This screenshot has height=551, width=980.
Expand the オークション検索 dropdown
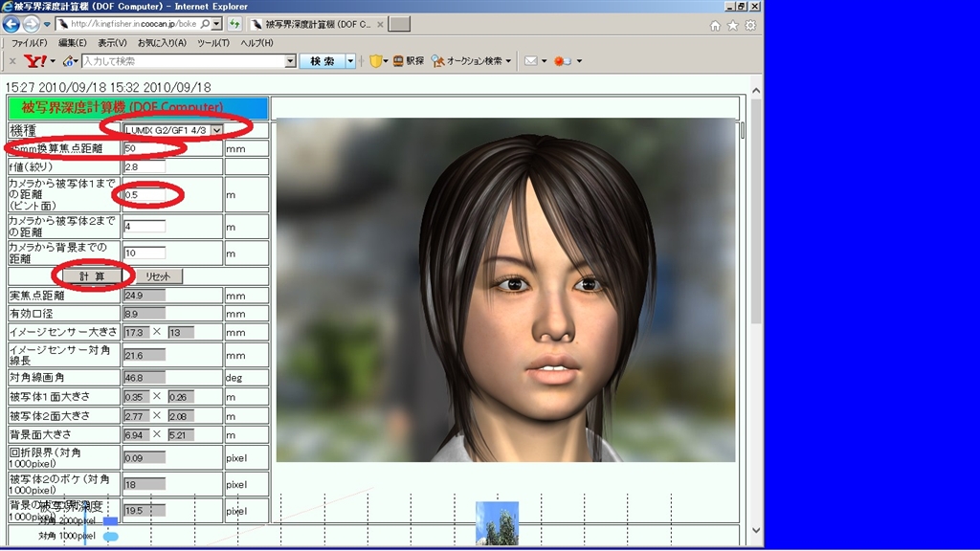pyautogui.click(x=508, y=61)
